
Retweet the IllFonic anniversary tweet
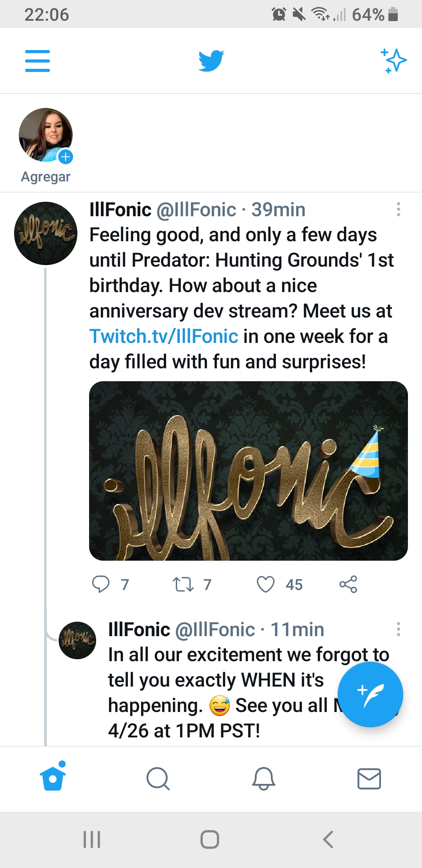click(183, 584)
